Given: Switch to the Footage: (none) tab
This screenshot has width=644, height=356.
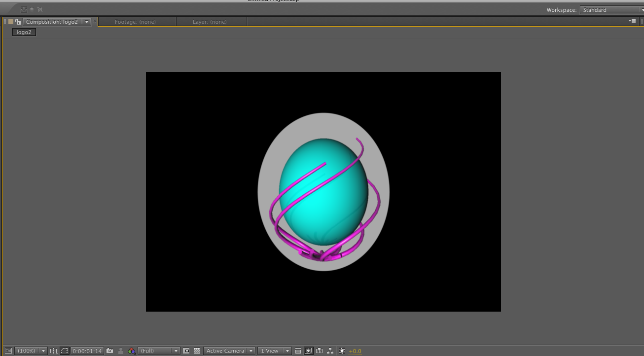Looking at the screenshot, I should 135,22.
